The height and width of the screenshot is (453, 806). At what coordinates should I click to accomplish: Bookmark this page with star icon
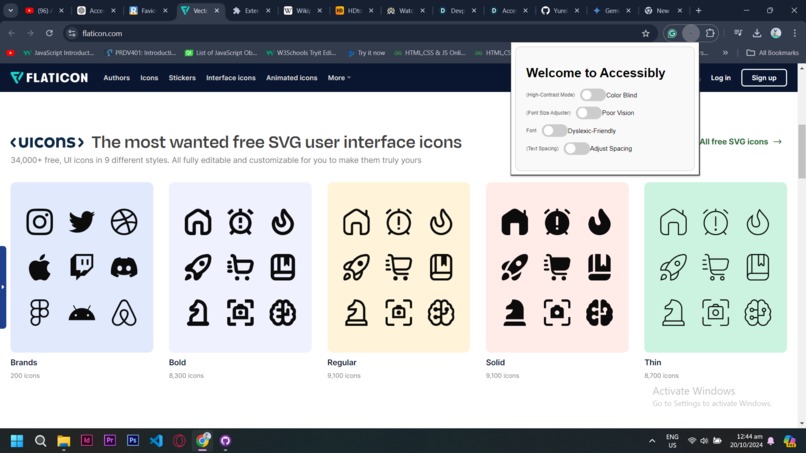pyautogui.click(x=646, y=33)
